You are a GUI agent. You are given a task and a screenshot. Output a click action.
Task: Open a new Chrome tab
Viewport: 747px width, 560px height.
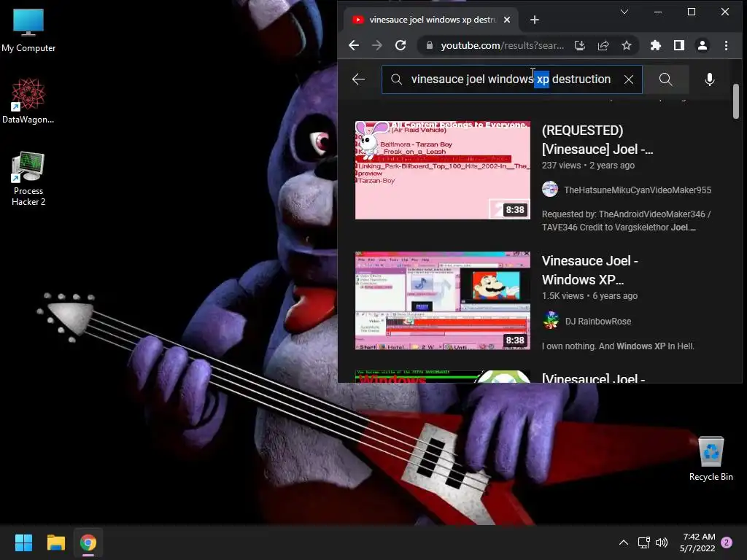(x=535, y=20)
